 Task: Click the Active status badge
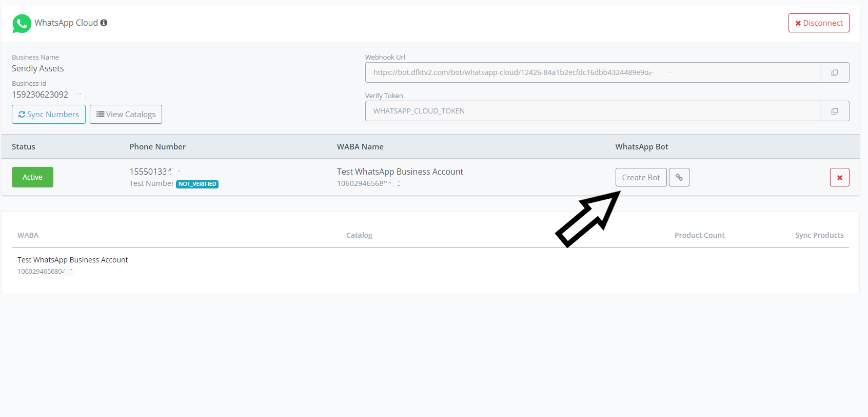[x=32, y=177]
